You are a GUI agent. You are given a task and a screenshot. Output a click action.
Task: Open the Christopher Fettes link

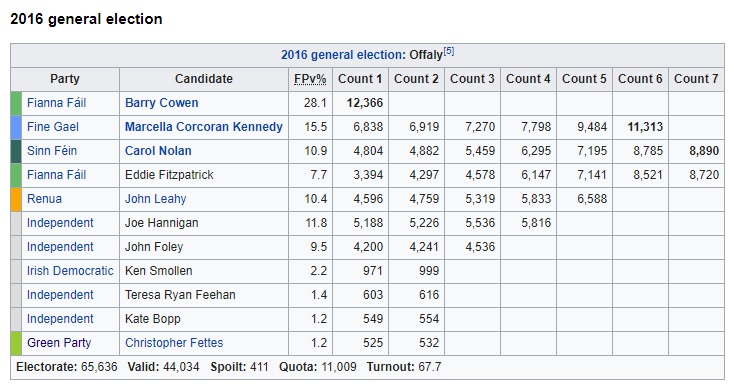[x=174, y=342]
